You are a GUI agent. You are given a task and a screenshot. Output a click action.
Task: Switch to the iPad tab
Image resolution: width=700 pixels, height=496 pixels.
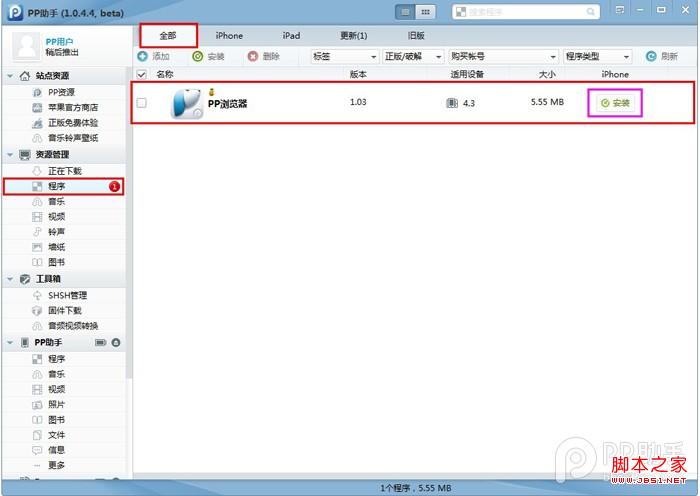(291, 36)
